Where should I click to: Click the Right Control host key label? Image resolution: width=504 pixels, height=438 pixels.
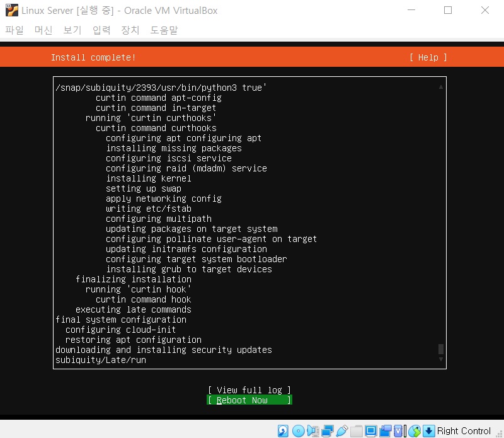(x=464, y=431)
